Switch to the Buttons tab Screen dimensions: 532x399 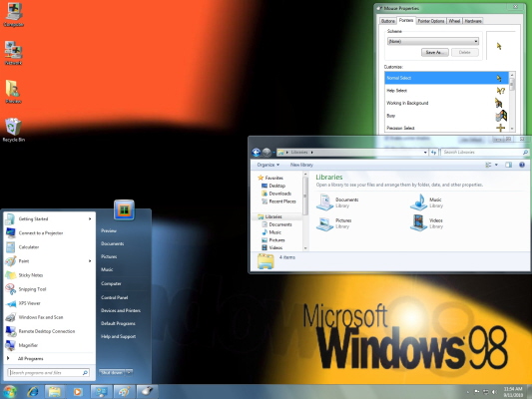click(388, 21)
